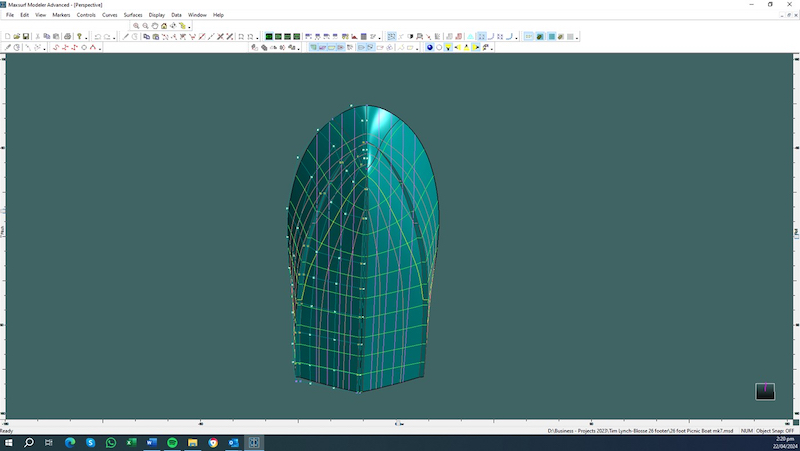This screenshot has width=800, height=451.
Task: Open toolbar options arrow next to Redo icon
Action: (x=114, y=38)
